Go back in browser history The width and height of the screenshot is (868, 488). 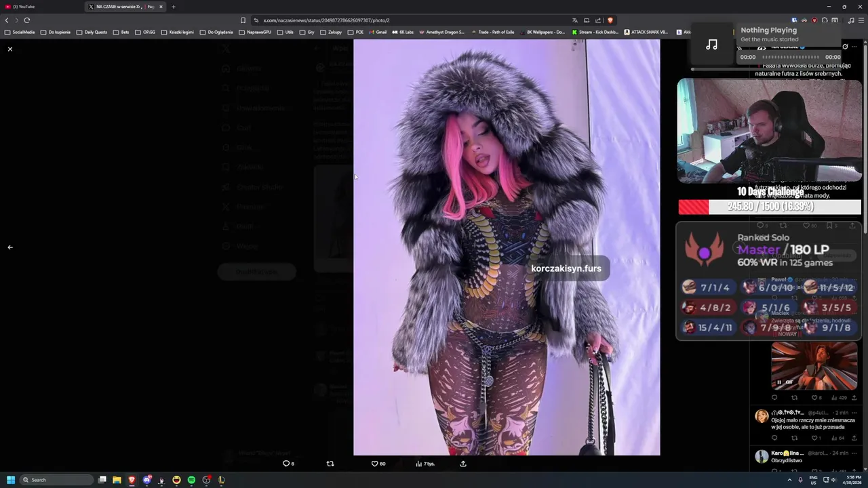[7, 20]
